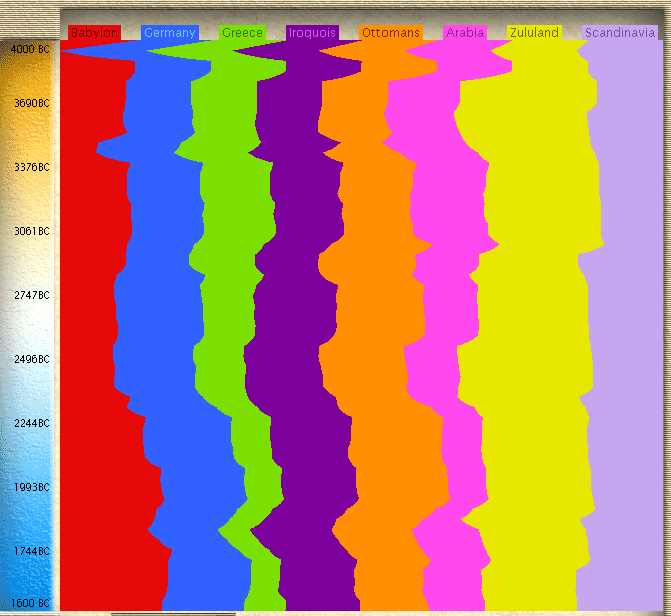
Task: Click the 3376 BC axis label
Action: pos(32,167)
